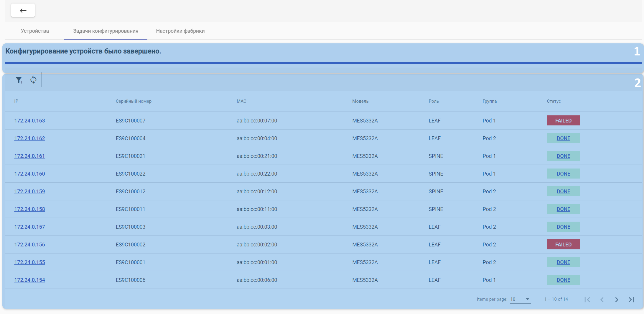Select MAC address aa:bb:cc:00:11:00 cell
The image size is (644, 314).
tap(257, 209)
